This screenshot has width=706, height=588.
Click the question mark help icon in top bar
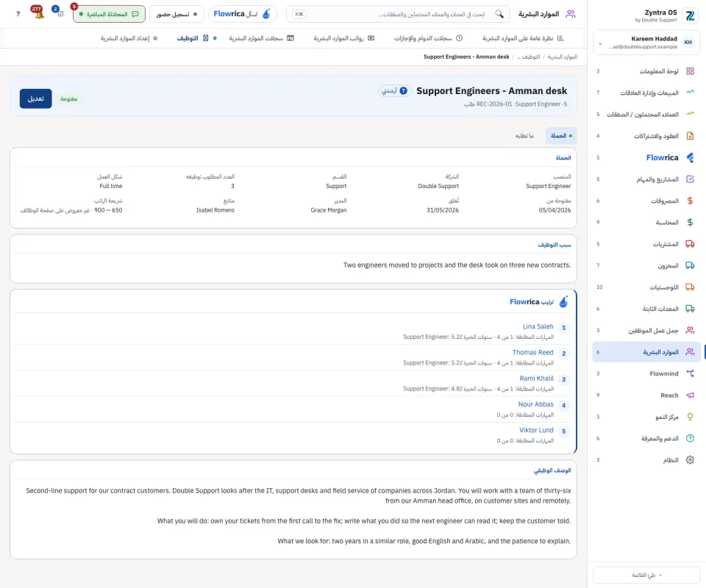point(18,14)
